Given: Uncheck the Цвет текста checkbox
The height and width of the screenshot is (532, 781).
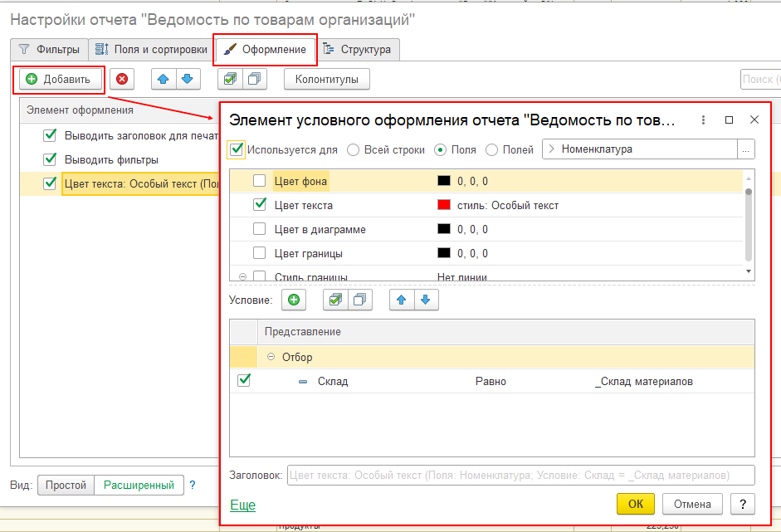Looking at the screenshot, I should click(260, 205).
